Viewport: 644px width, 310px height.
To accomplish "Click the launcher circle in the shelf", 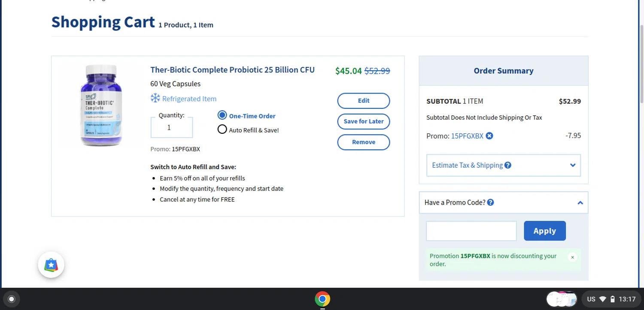I will (12, 299).
